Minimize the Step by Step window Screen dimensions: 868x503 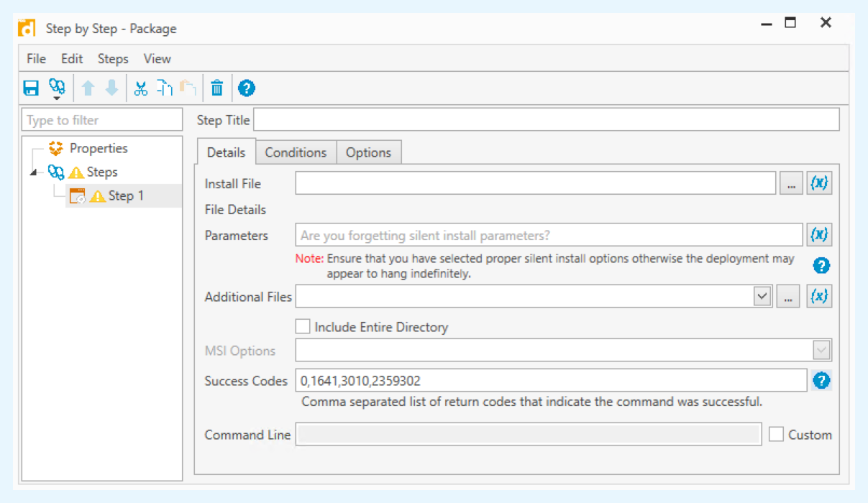767,24
